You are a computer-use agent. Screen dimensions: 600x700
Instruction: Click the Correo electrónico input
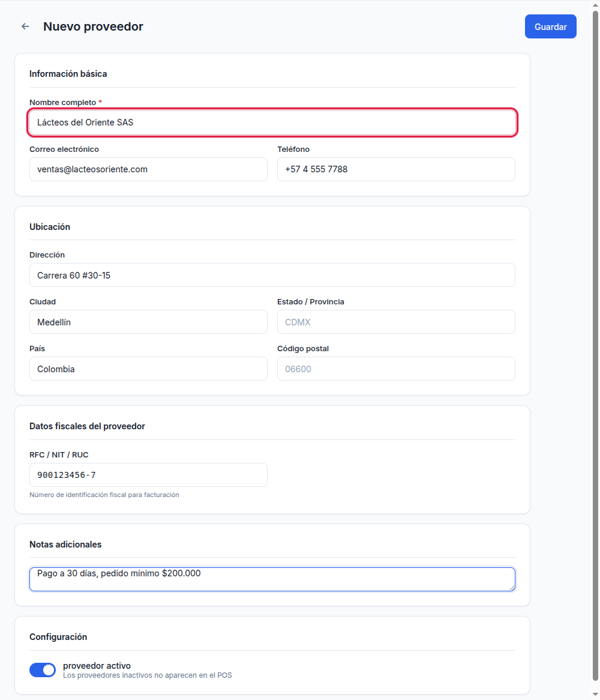tap(149, 169)
